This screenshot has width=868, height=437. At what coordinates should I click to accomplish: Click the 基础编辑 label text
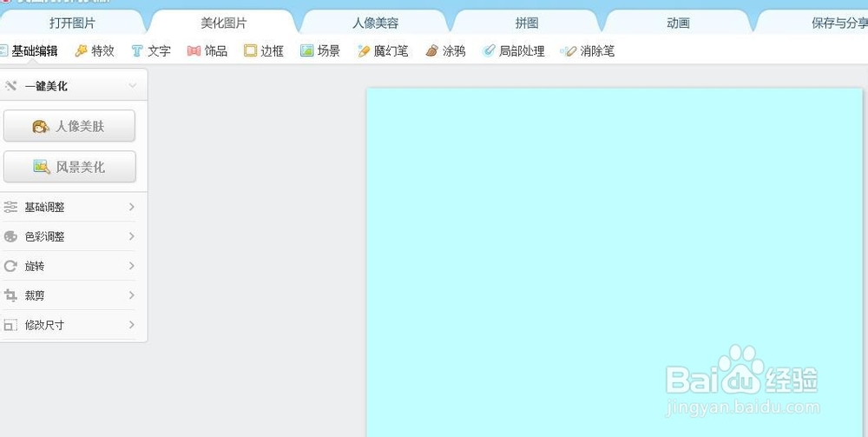tap(35, 51)
